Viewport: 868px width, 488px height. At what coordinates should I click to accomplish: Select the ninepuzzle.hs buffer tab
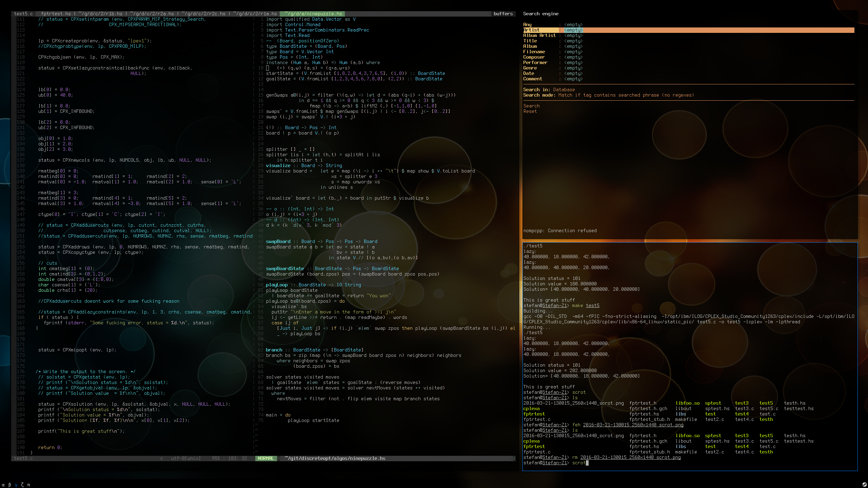tap(313, 14)
